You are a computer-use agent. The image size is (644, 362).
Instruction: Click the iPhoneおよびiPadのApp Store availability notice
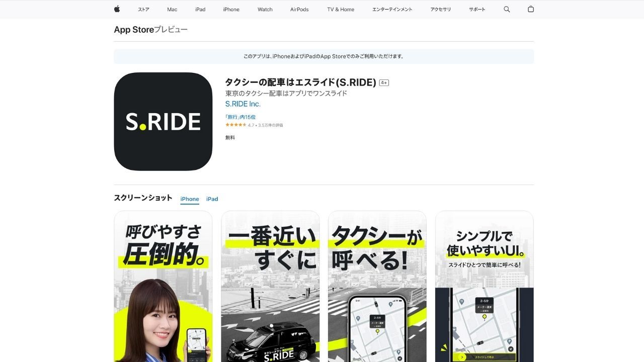click(x=324, y=56)
